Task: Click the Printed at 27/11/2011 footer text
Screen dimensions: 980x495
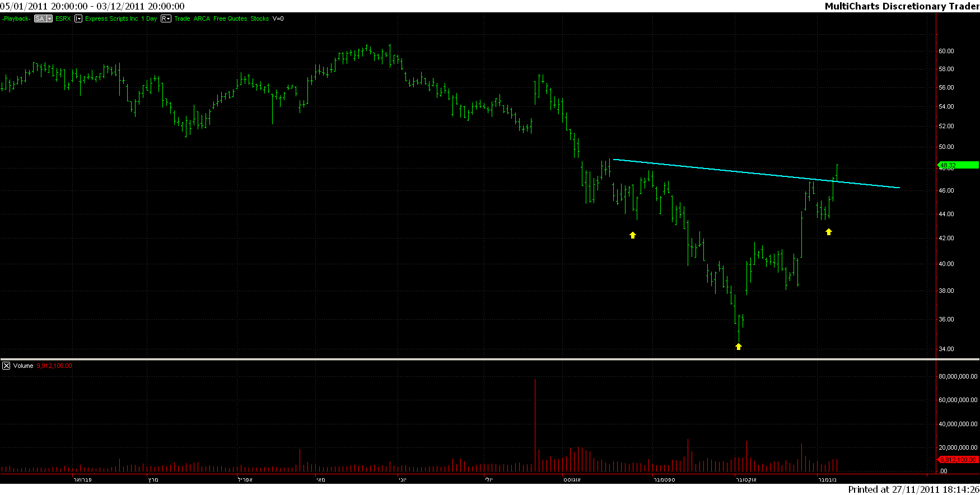Action: (914, 489)
